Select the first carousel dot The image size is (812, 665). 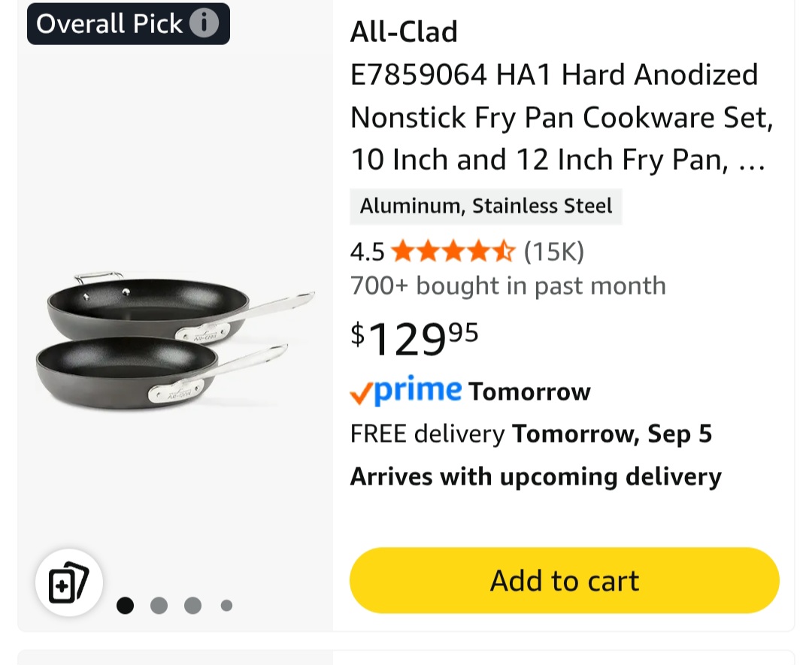(x=126, y=605)
